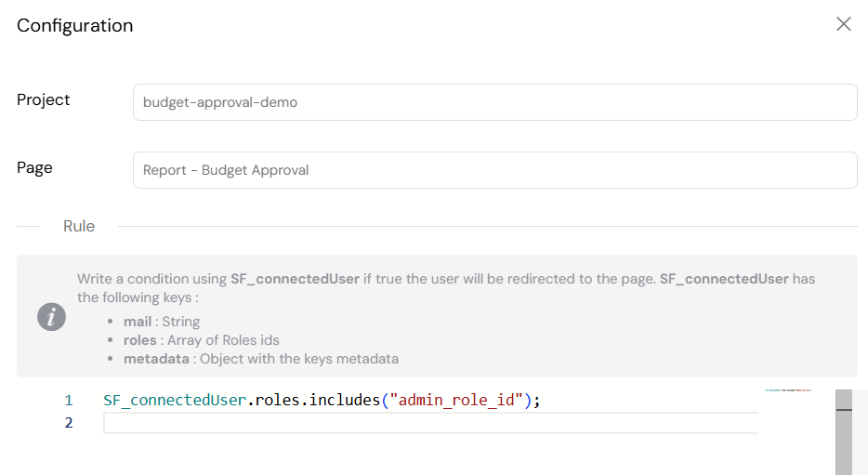This screenshot has width=868, height=475.
Task: Click the Configuration dialog title
Action: (x=75, y=26)
